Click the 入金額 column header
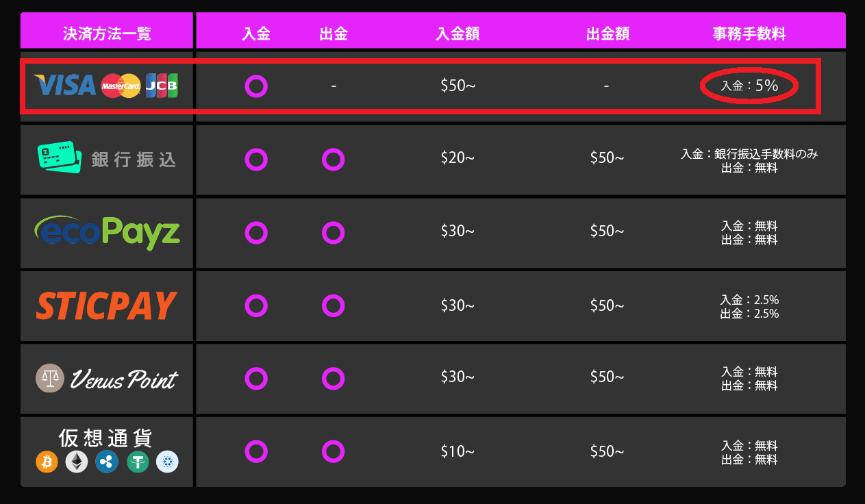 457,34
